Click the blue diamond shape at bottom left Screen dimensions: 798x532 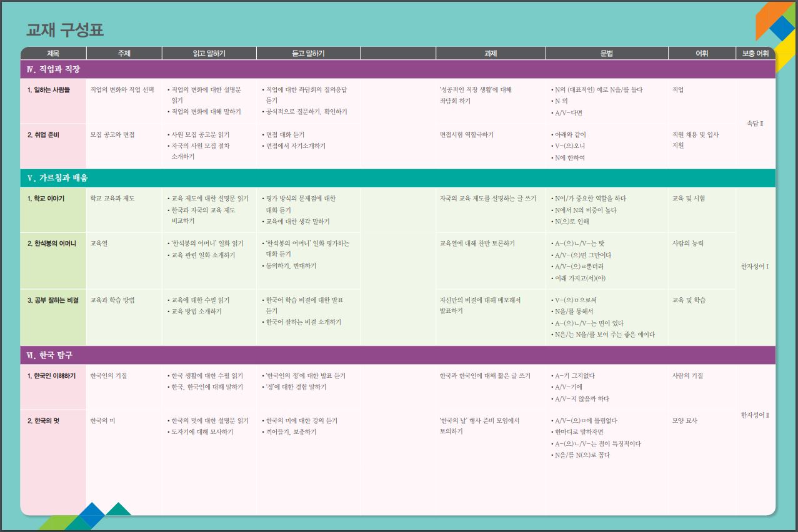92,513
